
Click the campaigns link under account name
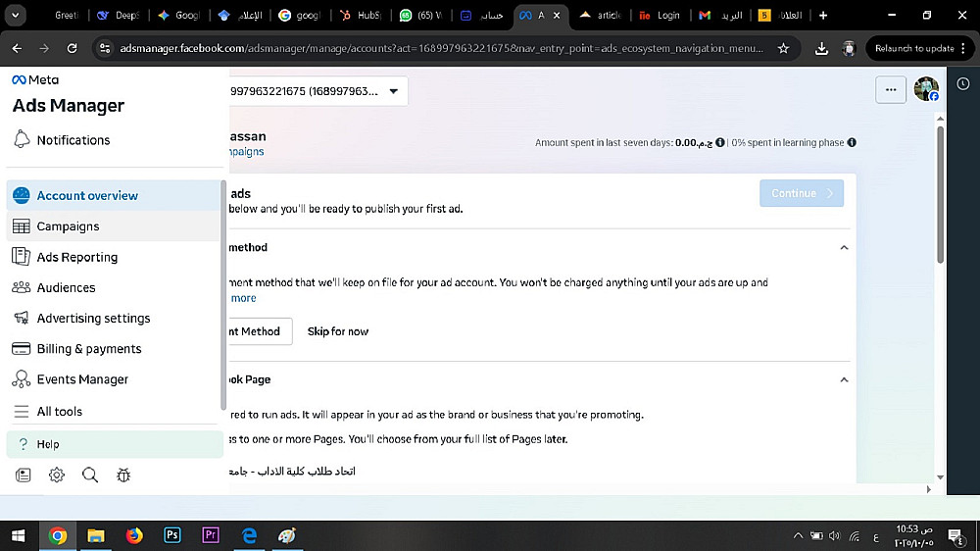[246, 151]
